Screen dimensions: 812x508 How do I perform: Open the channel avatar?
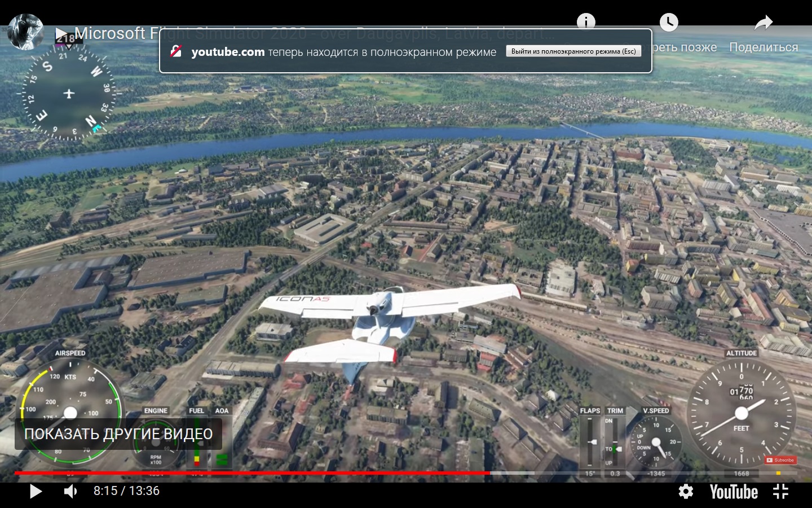[x=25, y=32]
